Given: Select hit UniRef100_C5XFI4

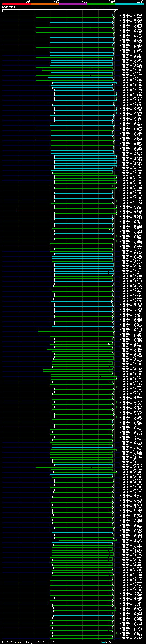Looking at the screenshot, I should 131,329.
